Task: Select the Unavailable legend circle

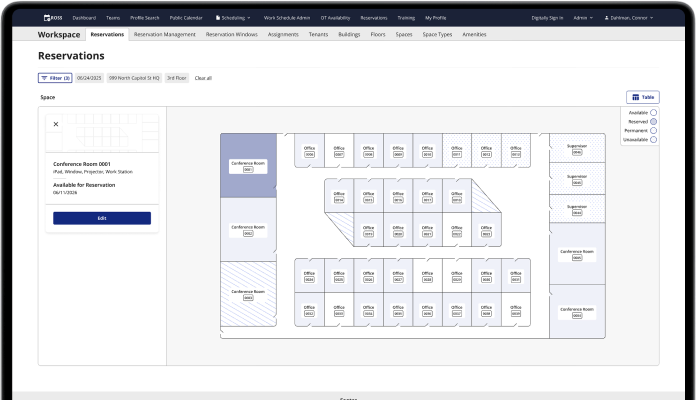Action: coord(653,139)
